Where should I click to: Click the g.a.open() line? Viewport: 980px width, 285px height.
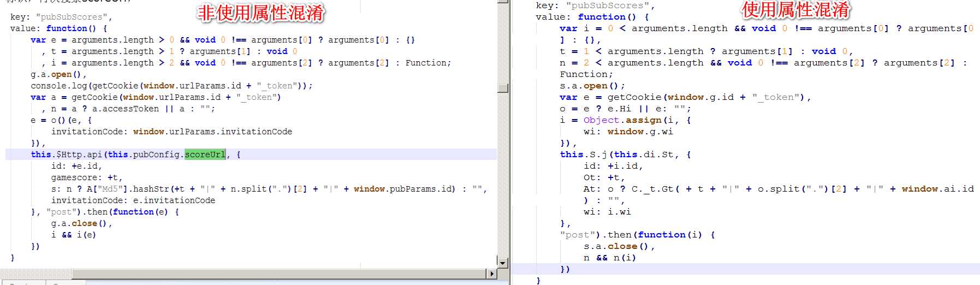point(58,74)
